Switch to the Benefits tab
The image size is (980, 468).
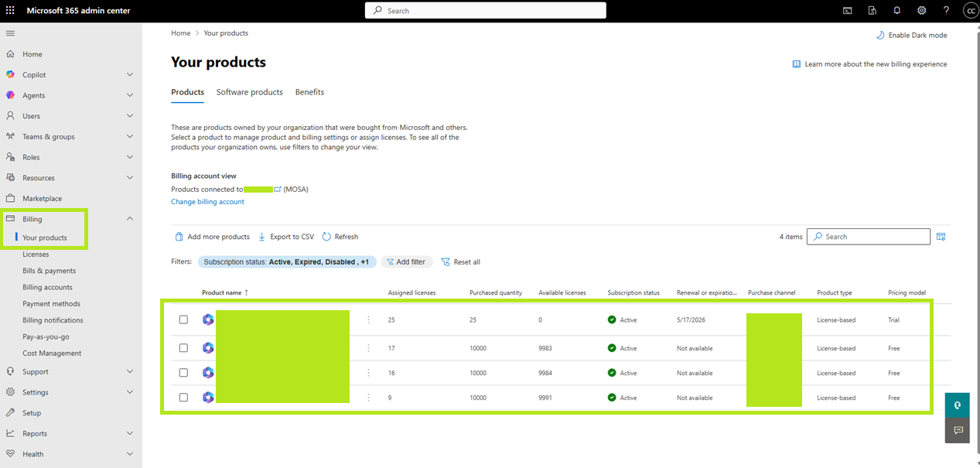pyautogui.click(x=309, y=92)
